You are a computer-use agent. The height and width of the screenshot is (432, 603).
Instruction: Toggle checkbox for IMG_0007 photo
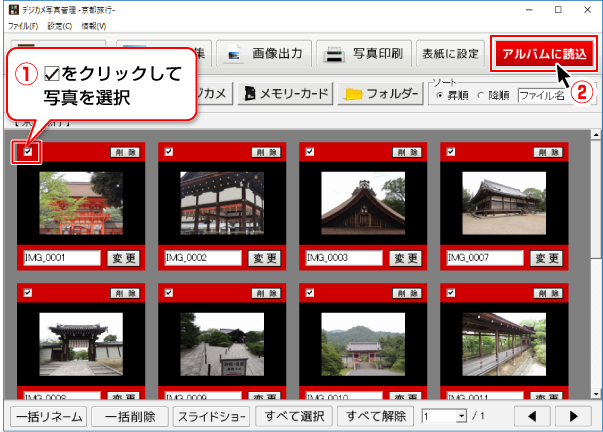pos(451,152)
